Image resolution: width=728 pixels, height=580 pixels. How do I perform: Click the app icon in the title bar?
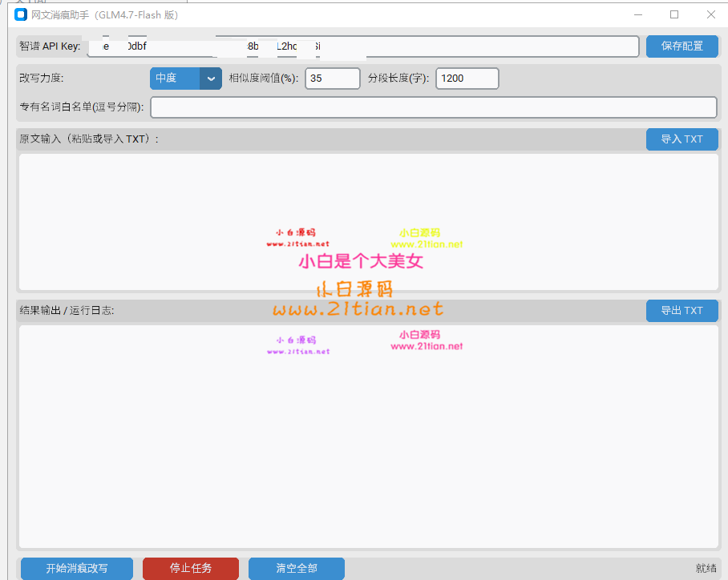[x=21, y=15]
